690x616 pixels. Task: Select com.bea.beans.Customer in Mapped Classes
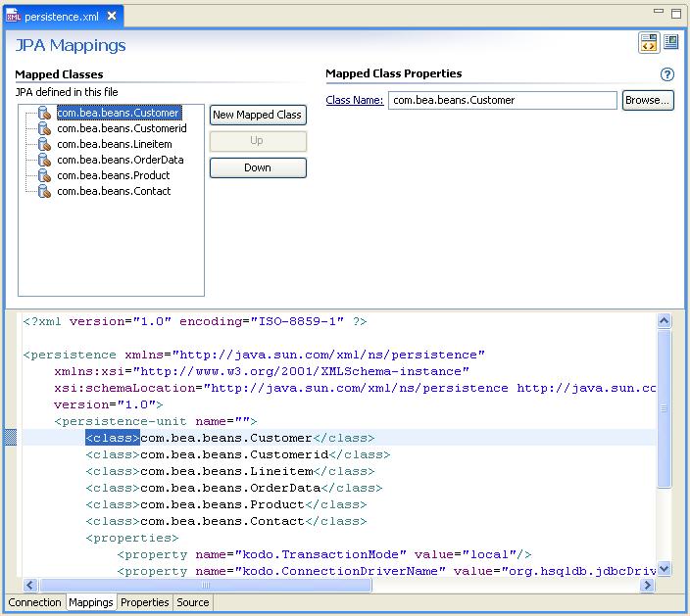tap(118, 113)
